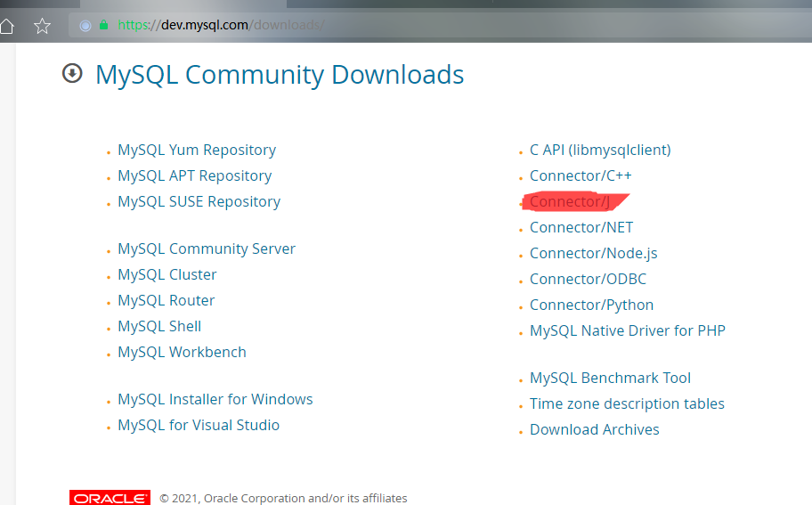
Task: Open MySQL Workbench download page
Action: 182,352
